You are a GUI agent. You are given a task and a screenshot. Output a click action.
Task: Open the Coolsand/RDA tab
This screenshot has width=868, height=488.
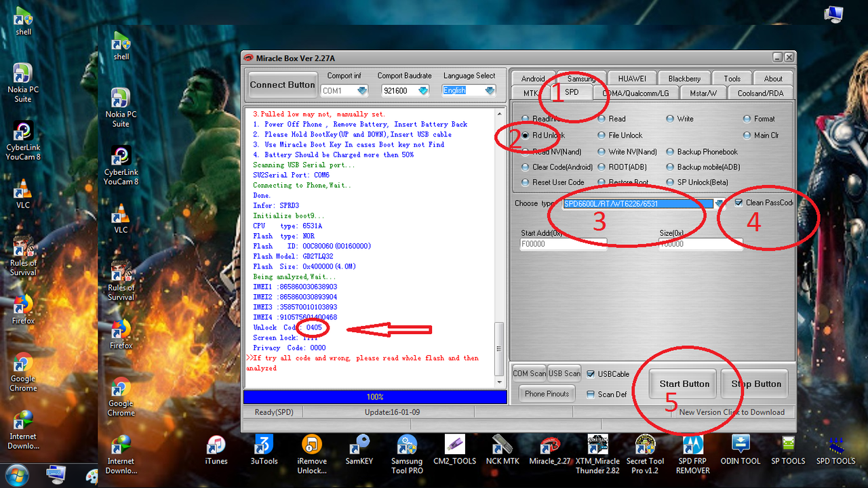pyautogui.click(x=760, y=93)
